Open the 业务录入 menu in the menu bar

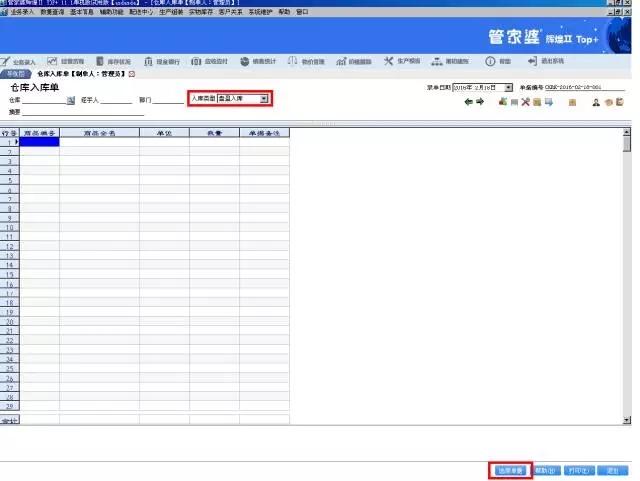point(22,12)
